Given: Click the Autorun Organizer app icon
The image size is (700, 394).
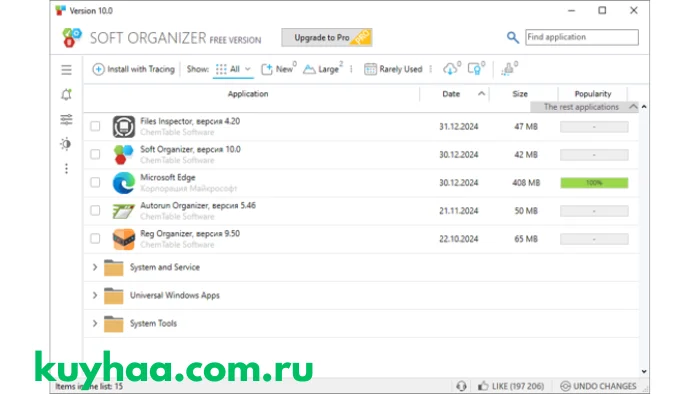Looking at the screenshot, I should pos(124,211).
